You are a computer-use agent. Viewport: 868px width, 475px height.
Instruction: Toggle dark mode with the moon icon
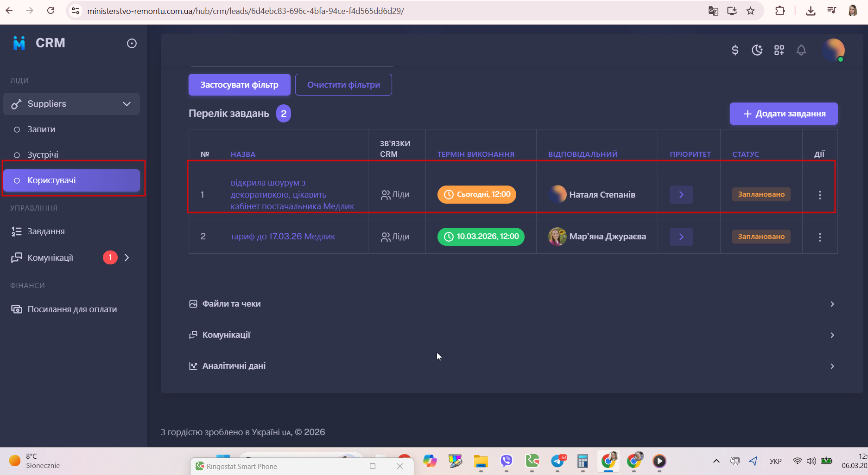pyautogui.click(x=757, y=50)
